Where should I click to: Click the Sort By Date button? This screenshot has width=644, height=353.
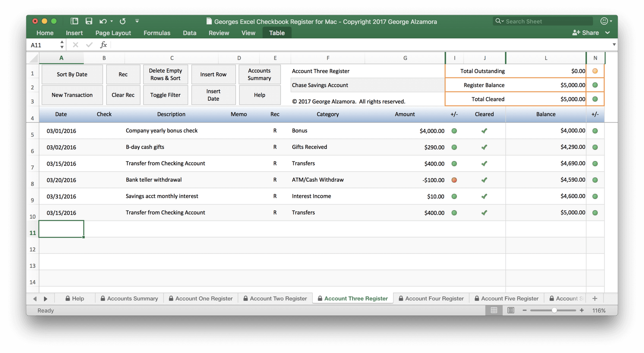pos(72,74)
